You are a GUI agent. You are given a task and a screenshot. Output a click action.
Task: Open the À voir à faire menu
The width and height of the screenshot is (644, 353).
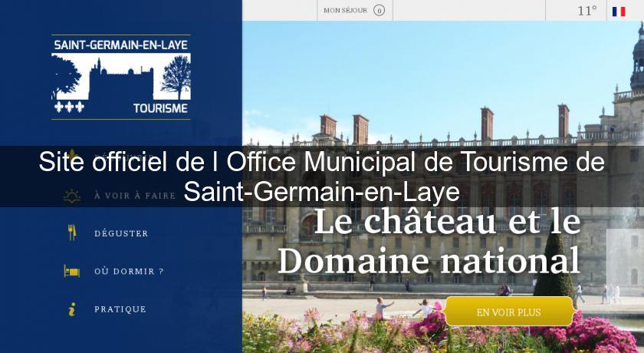point(135,196)
